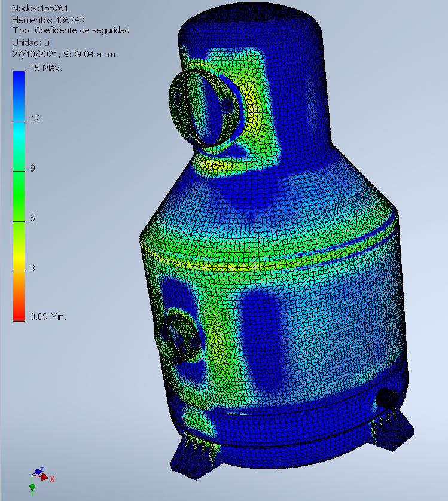Click the date stamp '27/10/2021, 9:39:04 a. m.'

click(65, 54)
